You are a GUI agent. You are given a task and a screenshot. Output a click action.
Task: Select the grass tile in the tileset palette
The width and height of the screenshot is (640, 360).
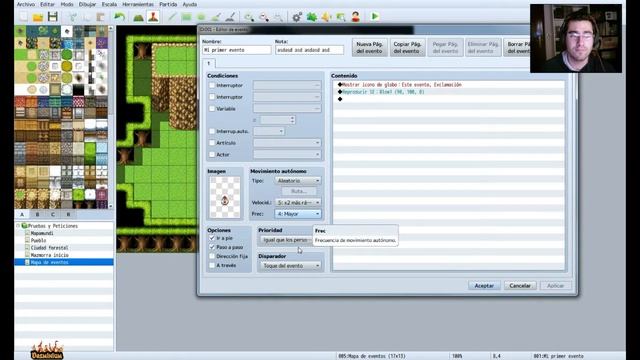tap(20, 54)
